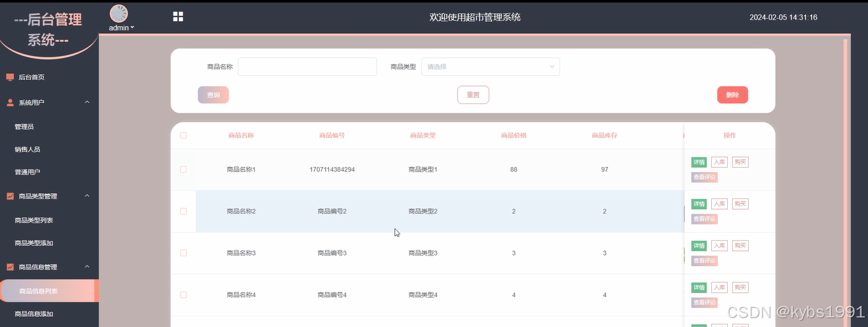Click the 商品编号2 table cell
868x327 pixels.
point(332,211)
